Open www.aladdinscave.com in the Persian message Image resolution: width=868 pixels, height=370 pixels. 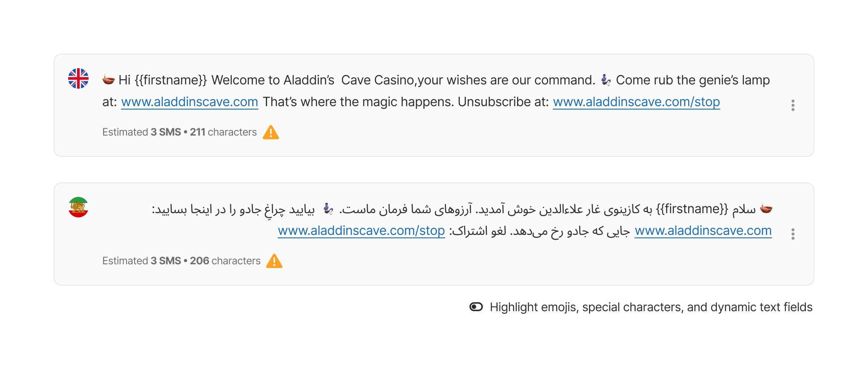[703, 231]
